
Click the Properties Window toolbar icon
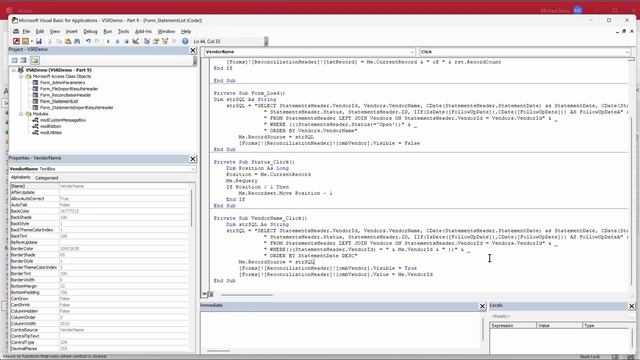tap(156, 41)
